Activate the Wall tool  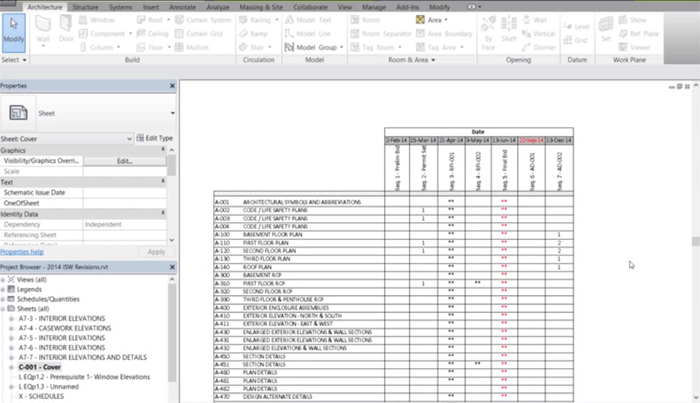click(43, 30)
